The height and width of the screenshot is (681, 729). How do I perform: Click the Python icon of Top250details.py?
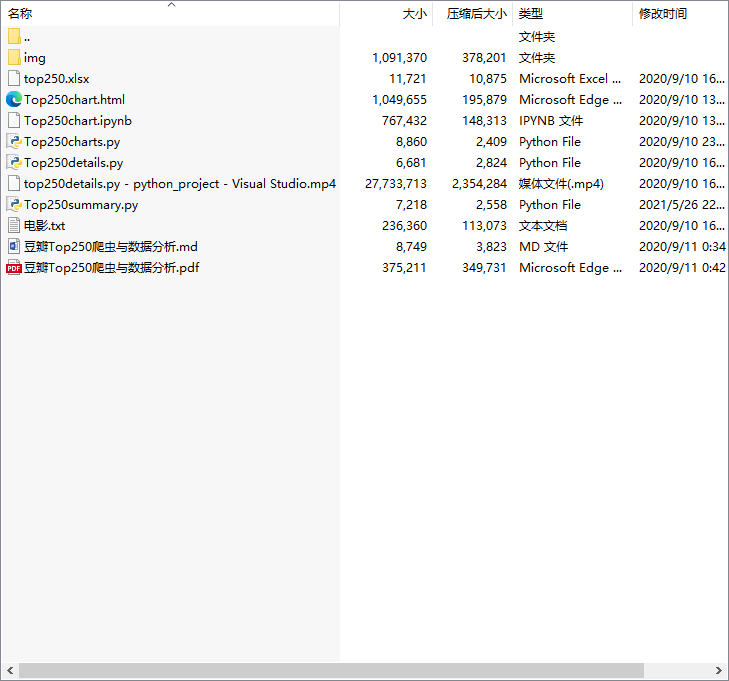click(x=14, y=163)
